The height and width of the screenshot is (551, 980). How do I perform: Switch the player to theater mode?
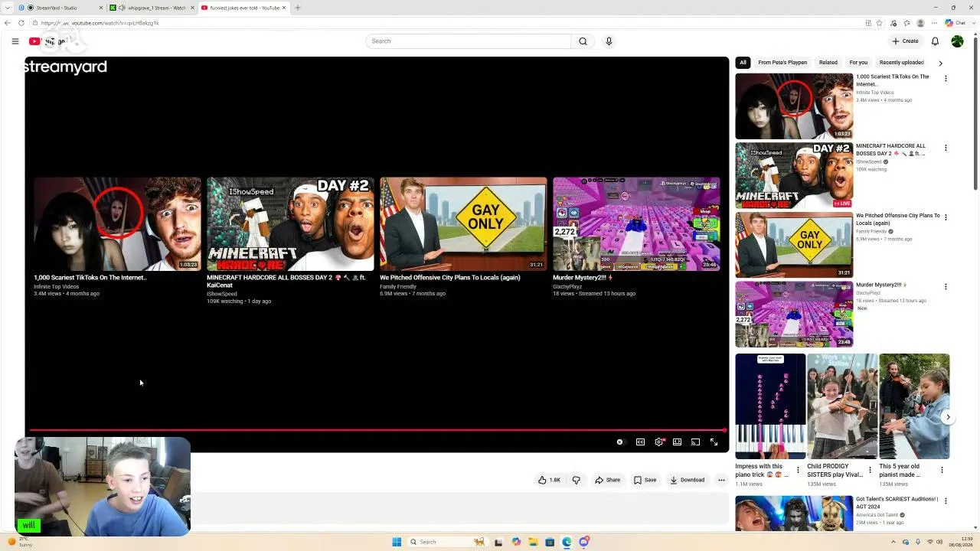(x=677, y=442)
